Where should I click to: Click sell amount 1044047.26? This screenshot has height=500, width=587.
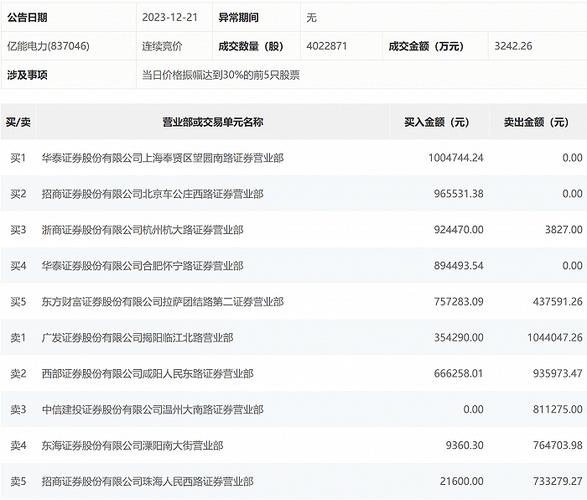click(x=555, y=338)
